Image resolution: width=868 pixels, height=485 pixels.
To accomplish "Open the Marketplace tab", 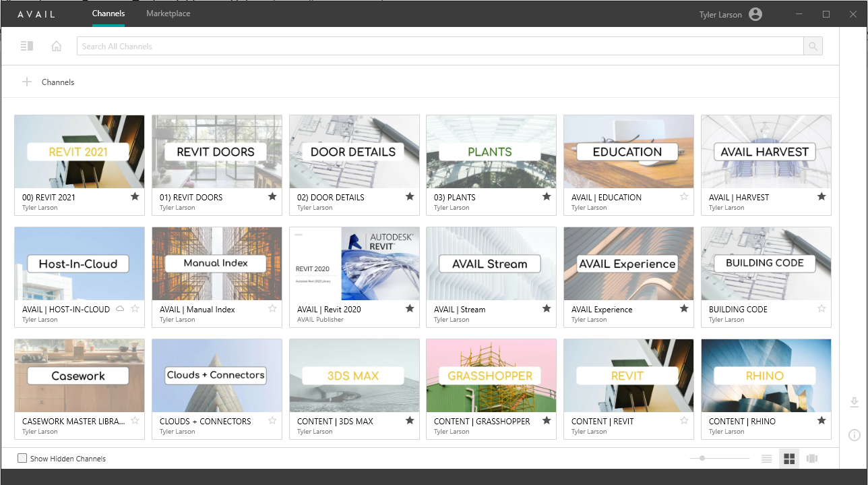I will (x=168, y=13).
